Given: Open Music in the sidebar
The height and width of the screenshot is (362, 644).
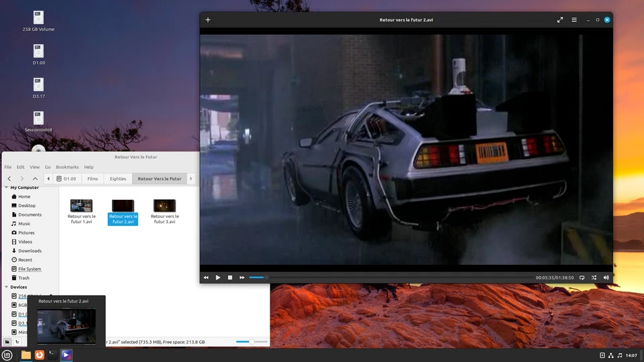Looking at the screenshot, I should click(x=24, y=224).
